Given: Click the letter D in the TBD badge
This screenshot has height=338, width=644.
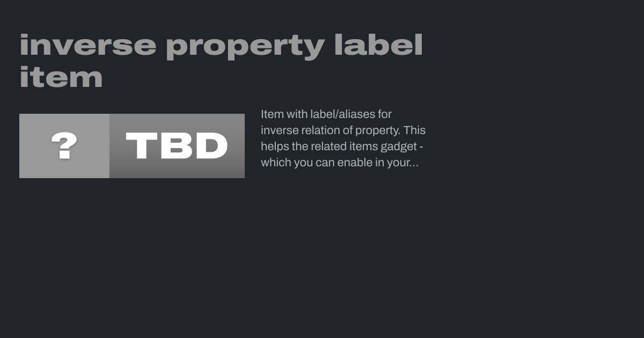Looking at the screenshot, I should tap(210, 146).
